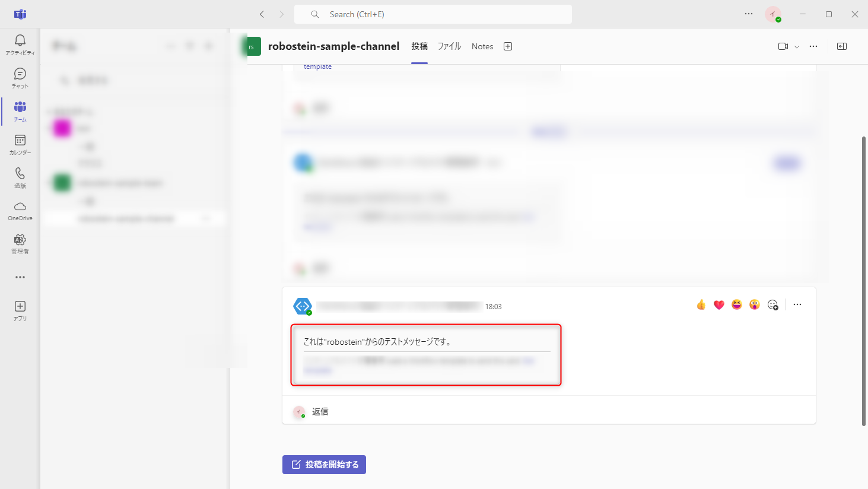Click the Microsoft Teams logo

(x=20, y=14)
